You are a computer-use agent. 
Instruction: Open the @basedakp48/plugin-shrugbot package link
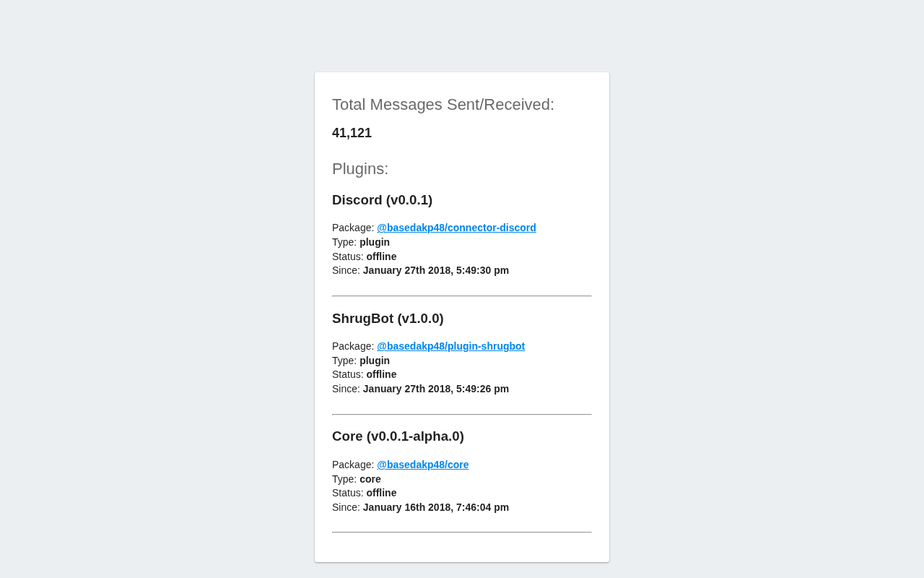coord(450,346)
